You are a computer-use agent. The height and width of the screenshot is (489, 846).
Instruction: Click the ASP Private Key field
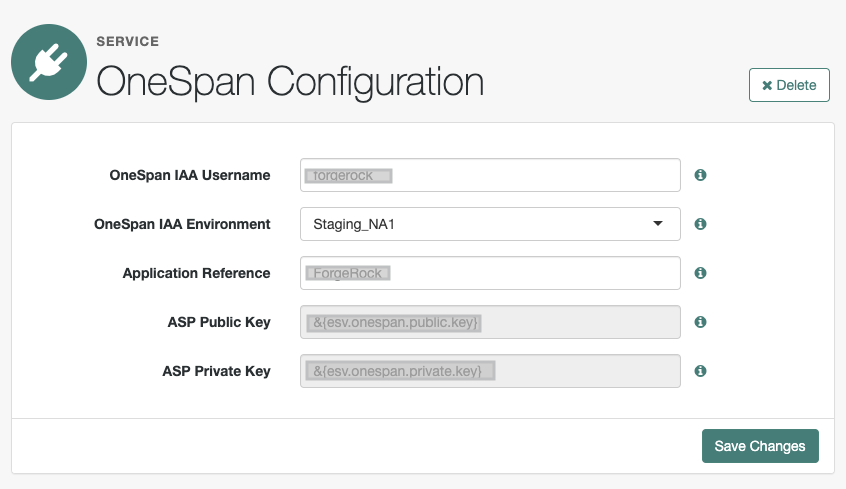[x=490, y=371]
